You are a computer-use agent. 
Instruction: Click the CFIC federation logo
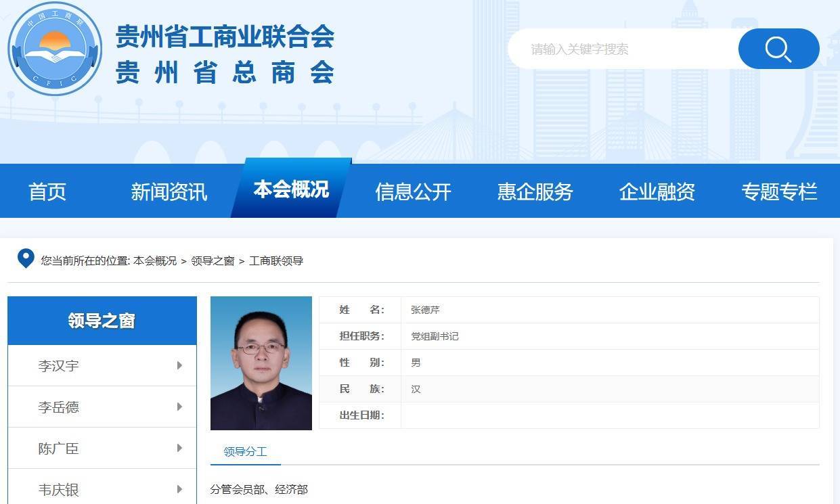(55, 49)
